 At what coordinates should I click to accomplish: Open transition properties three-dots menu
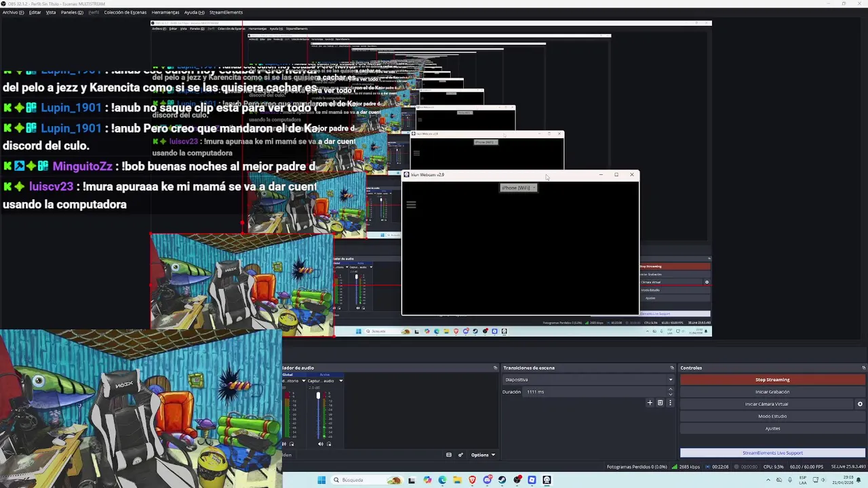coord(670,403)
